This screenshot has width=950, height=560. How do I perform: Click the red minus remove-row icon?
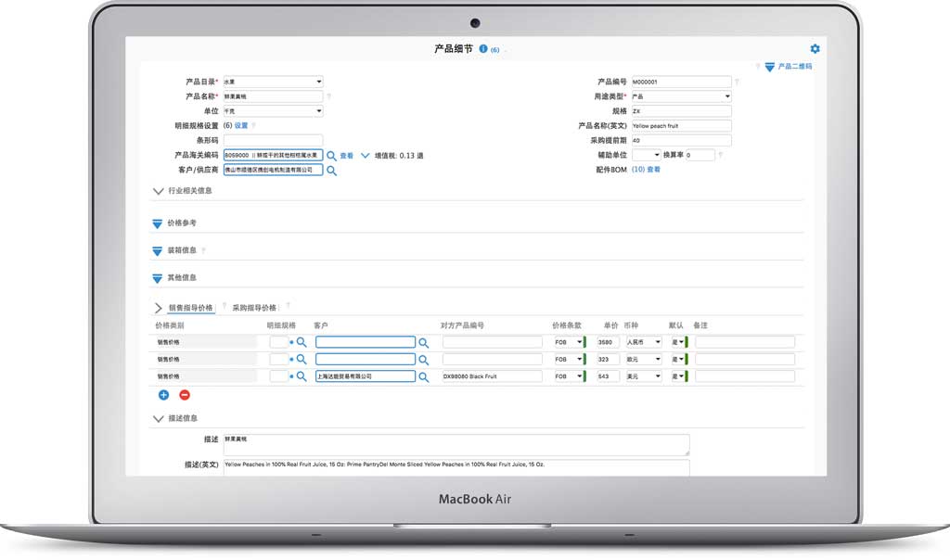coord(184,395)
